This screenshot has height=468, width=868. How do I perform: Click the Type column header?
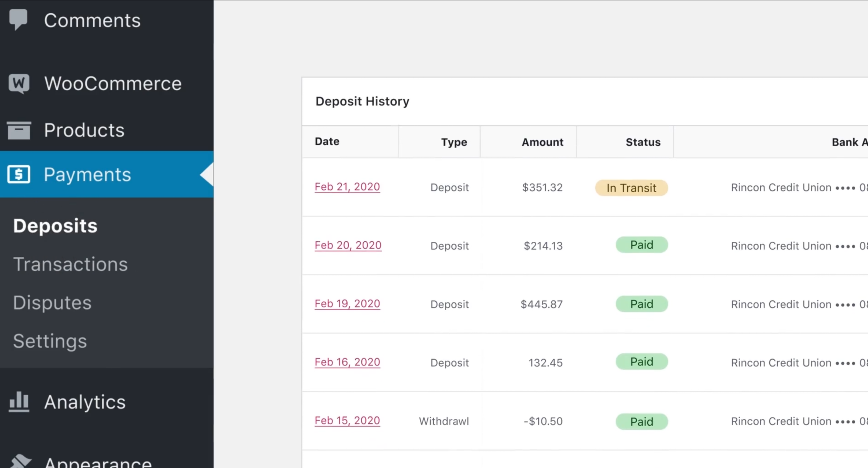click(454, 142)
